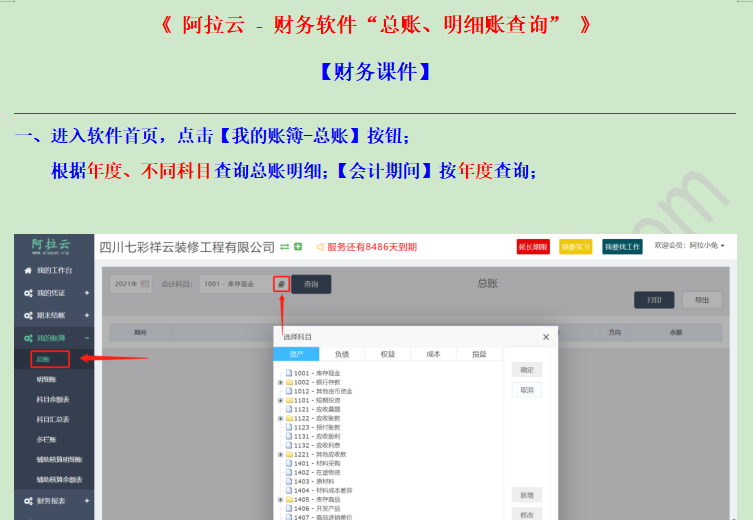The width and height of the screenshot is (753, 520).
Task: Click 修改 in the dialog
Action: (x=527, y=514)
